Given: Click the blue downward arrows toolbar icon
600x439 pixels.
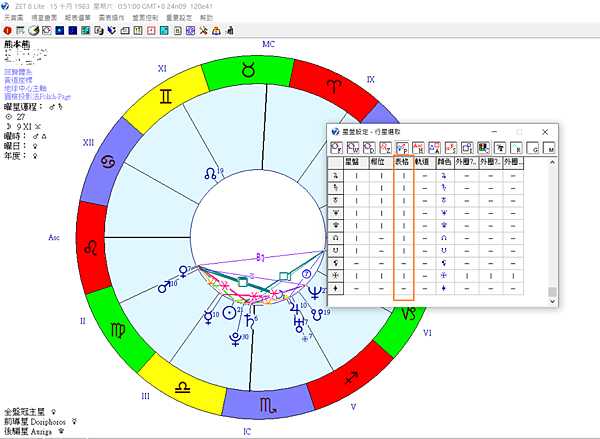Looking at the screenshot, I should [112, 31].
